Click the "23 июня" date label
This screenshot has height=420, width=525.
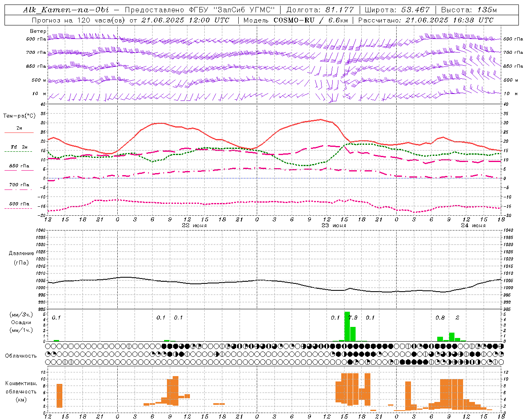[334, 226]
